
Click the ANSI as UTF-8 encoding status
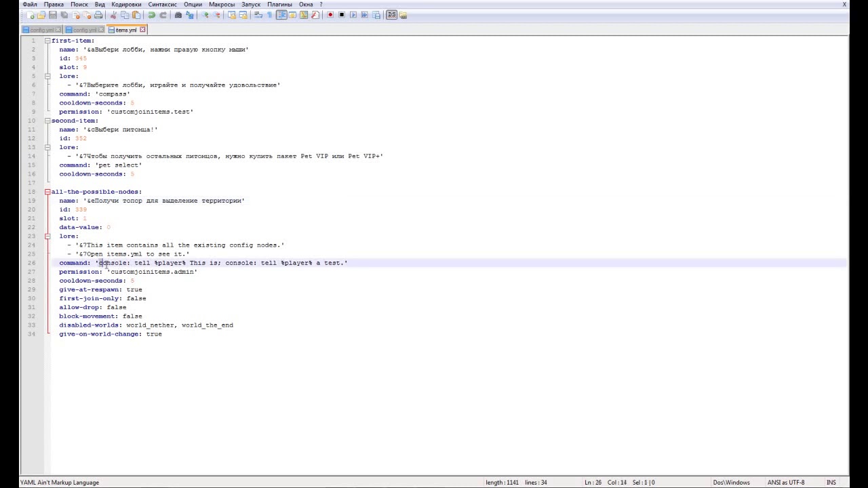click(786, 483)
